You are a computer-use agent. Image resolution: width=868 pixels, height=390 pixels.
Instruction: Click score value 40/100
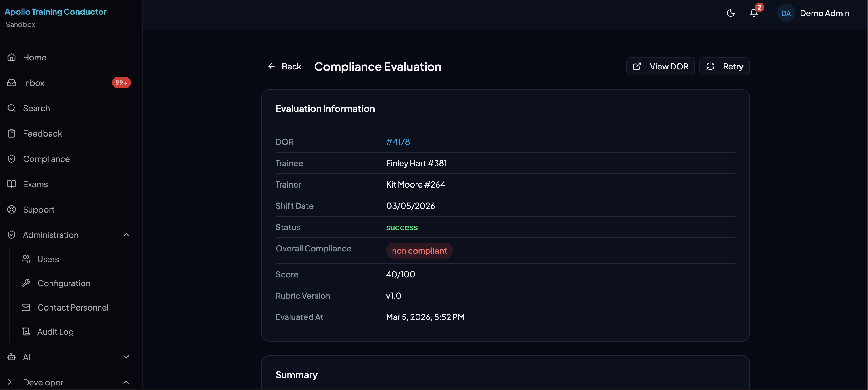[400, 274]
